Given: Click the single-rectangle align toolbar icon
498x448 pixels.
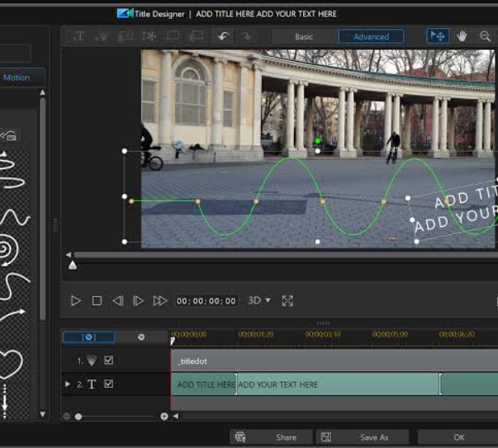Looking at the screenshot, I should pos(173,37).
